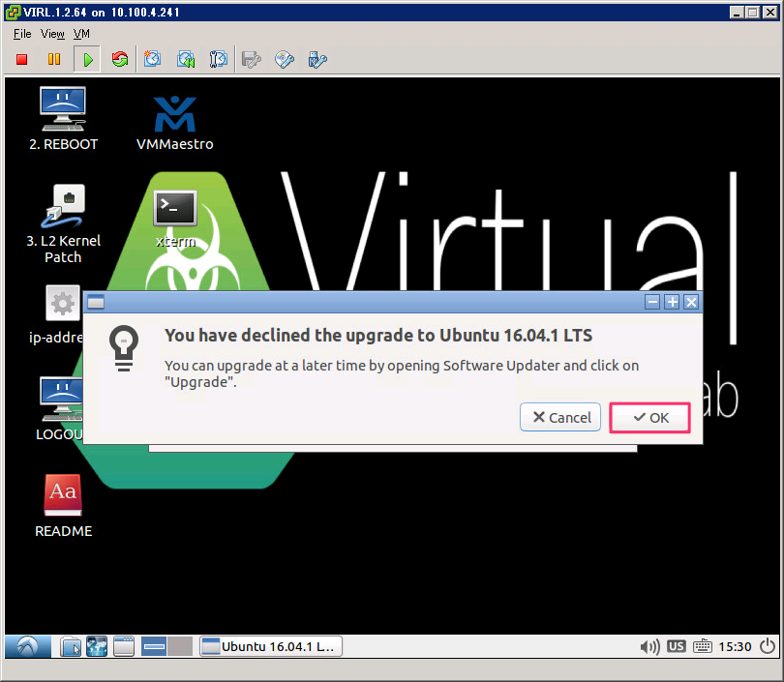This screenshot has width=784, height=682.
Task: Confirm the dialog with OK
Action: pyautogui.click(x=650, y=418)
